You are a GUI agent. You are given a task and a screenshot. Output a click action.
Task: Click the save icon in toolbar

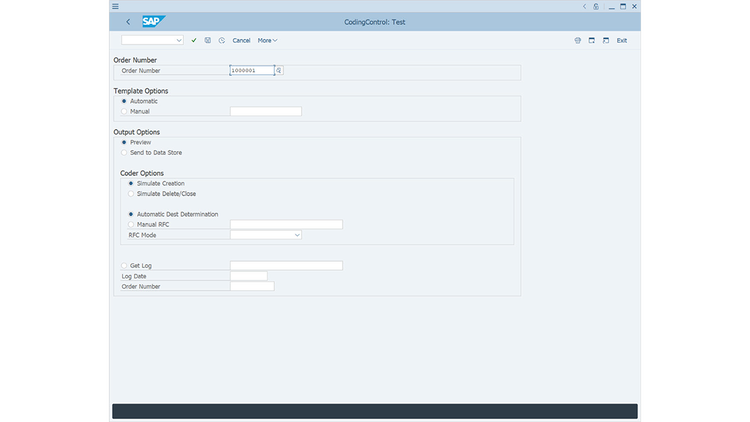(208, 41)
